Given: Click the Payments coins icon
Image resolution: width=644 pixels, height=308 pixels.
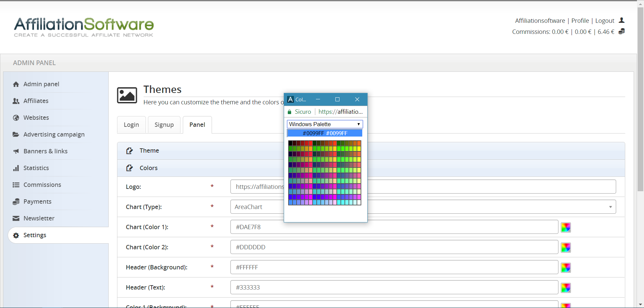Looking at the screenshot, I should [x=16, y=202].
